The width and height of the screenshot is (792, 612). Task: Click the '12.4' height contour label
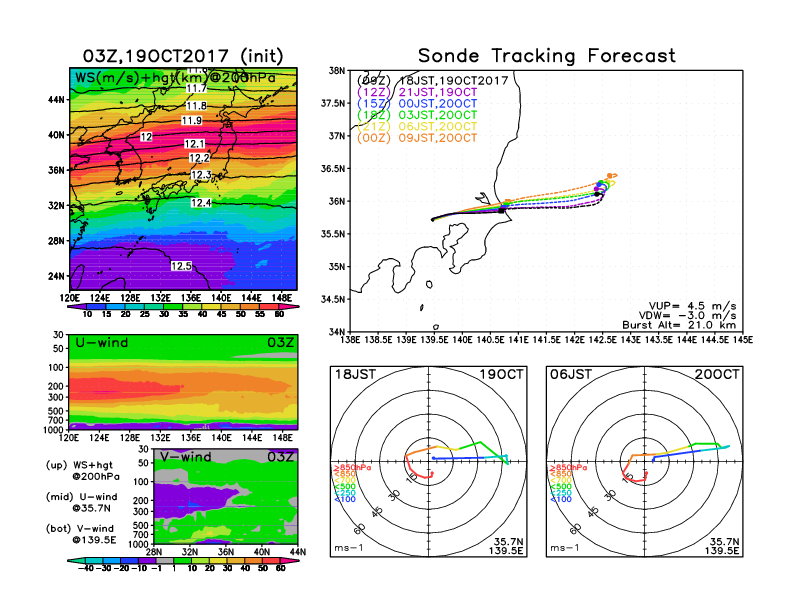(201, 203)
